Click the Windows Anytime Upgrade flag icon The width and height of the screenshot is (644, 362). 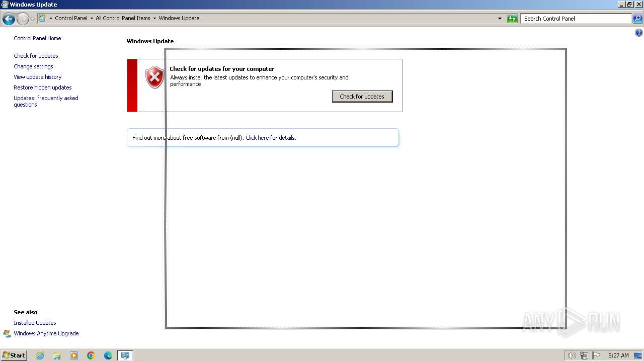coord(7,333)
